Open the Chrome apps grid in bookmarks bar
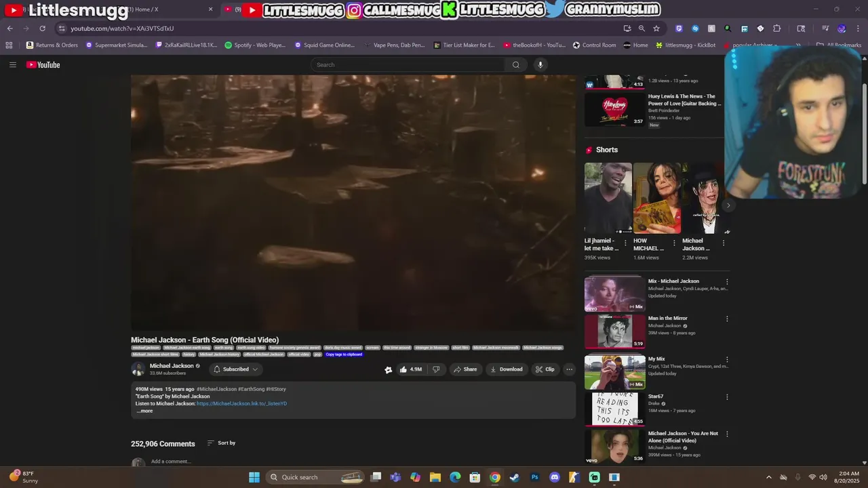The image size is (868, 488). (9, 45)
